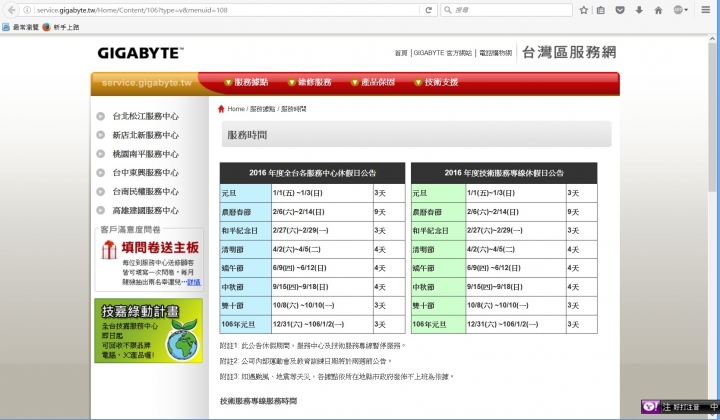Click 端午節 cell in right green table
Image resolution: width=720 pixels, height=420 pixels.
click(438, 268)
